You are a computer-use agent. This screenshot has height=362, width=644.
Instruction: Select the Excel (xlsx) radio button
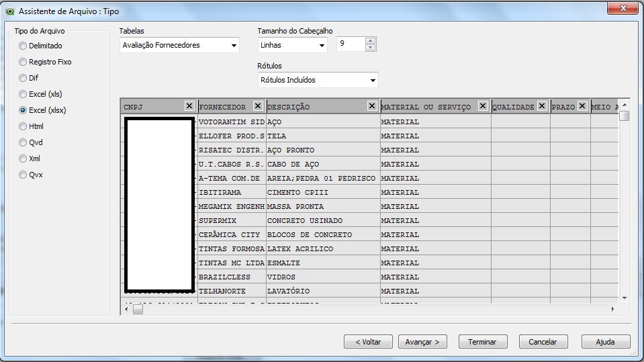[x=23, y=110]
